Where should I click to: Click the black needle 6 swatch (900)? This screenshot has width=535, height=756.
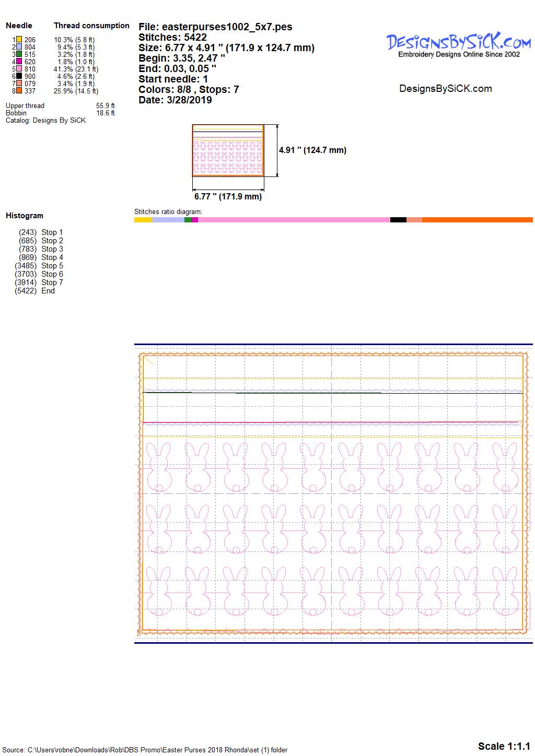19,76
